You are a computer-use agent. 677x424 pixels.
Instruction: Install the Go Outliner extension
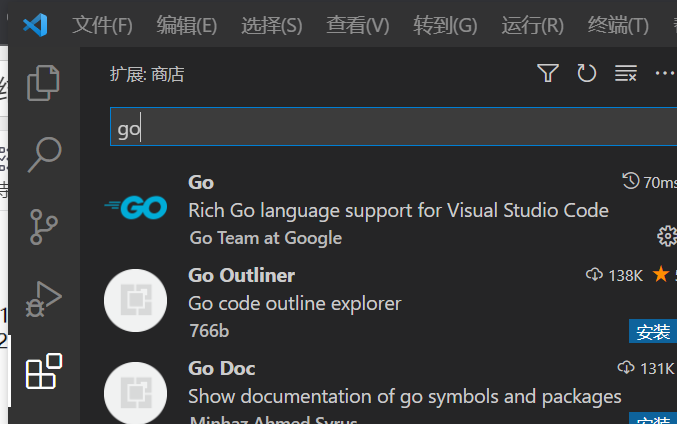[x=653, y=332]
